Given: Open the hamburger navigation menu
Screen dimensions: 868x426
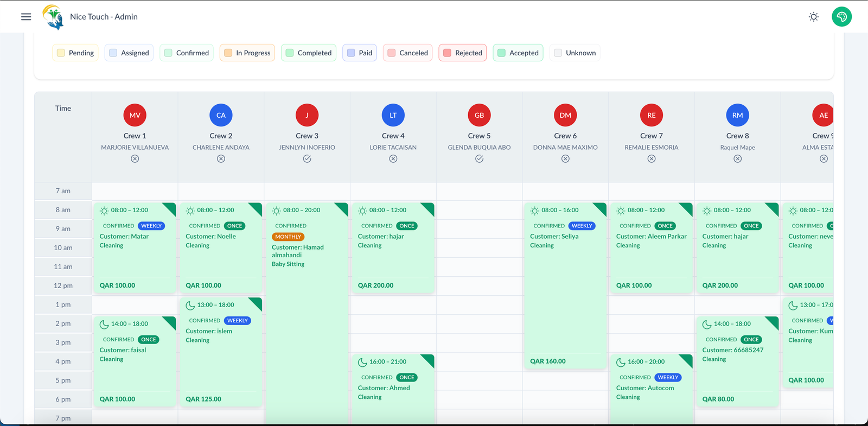Looking at the screenshot, I should [x=26, y=17].
